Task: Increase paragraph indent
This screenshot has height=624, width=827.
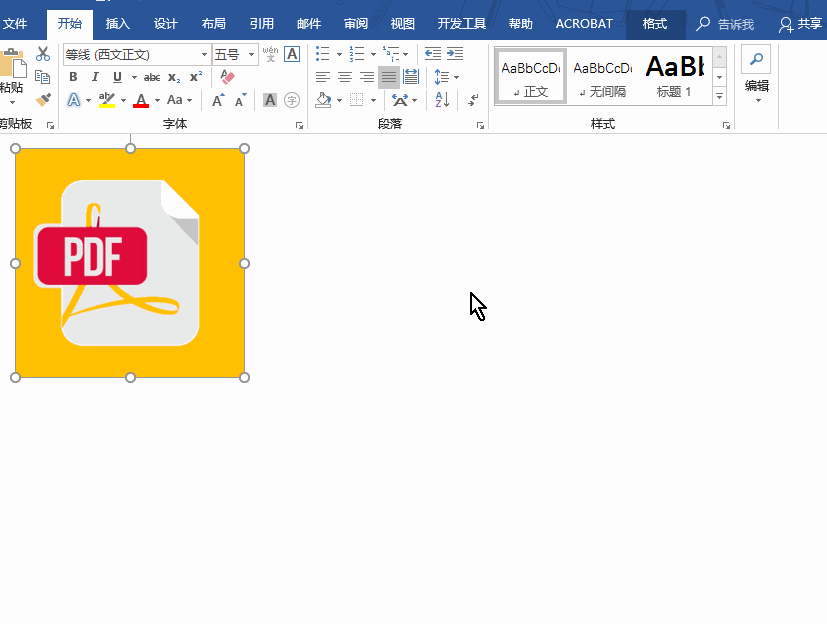Action: pos(455,54)
